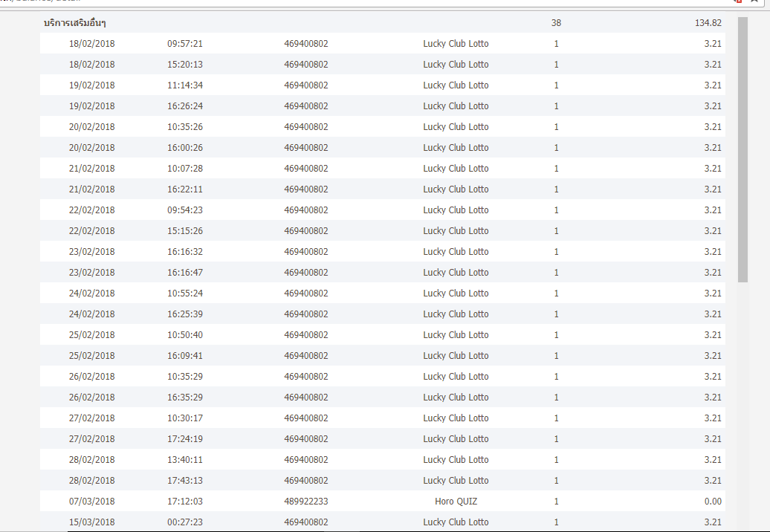This screenshot has height=532, width=770.
Task: Click 469400802 in the 17:43:13 row
Action: [x=306, y=481]
